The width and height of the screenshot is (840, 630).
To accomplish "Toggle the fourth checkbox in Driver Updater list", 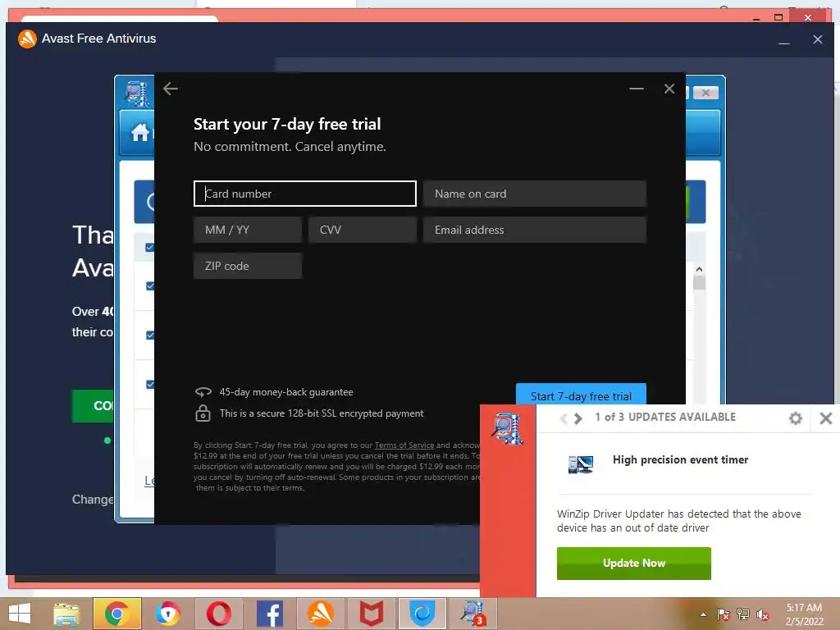I will 150,384.
